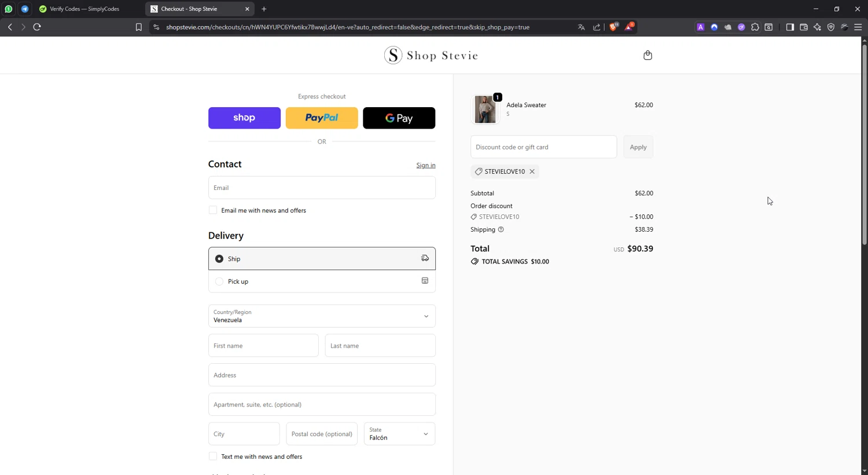This screenshot has height=475, width=868.
Task: Remove the STEVIELOVE10 discount code tag
Action: point(532,171)
